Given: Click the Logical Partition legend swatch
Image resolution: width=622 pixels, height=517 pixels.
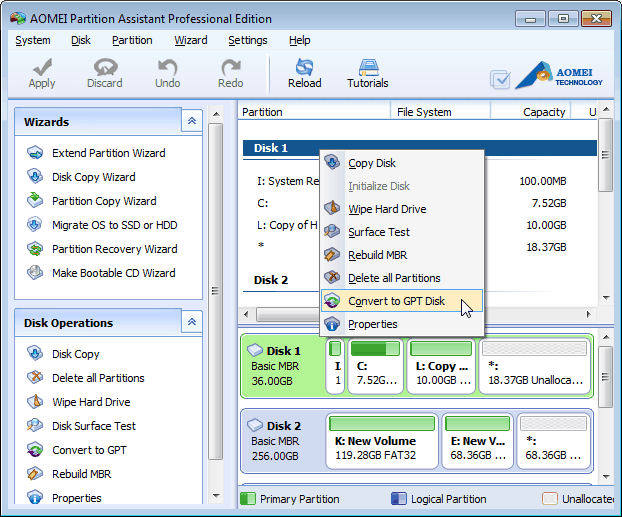Looking at the screenshot, I should pyautogui.click(x=399, y=499).
